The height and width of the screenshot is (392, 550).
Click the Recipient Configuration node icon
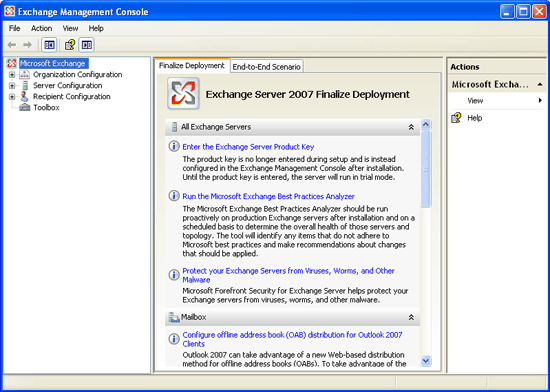pyautogui.click(x=24, y=96)
